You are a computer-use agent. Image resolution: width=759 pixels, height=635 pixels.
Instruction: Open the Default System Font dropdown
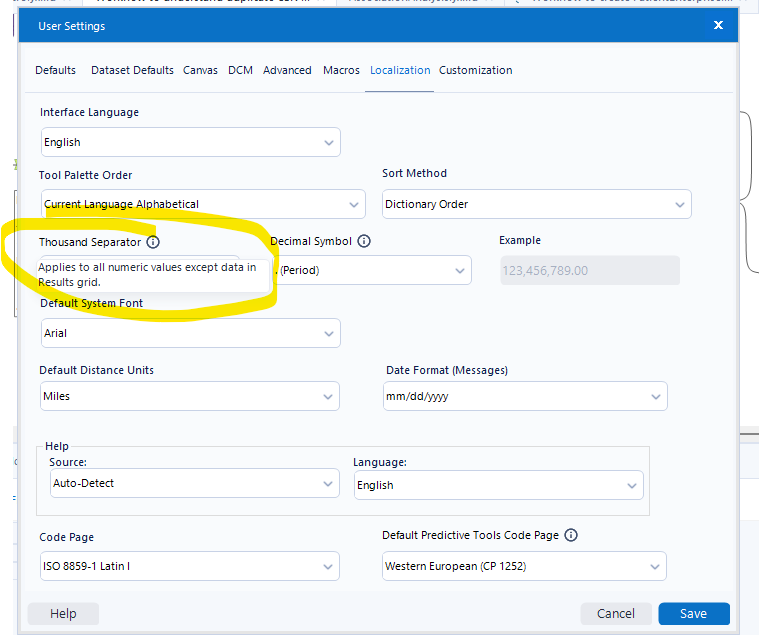coord(191,333)
